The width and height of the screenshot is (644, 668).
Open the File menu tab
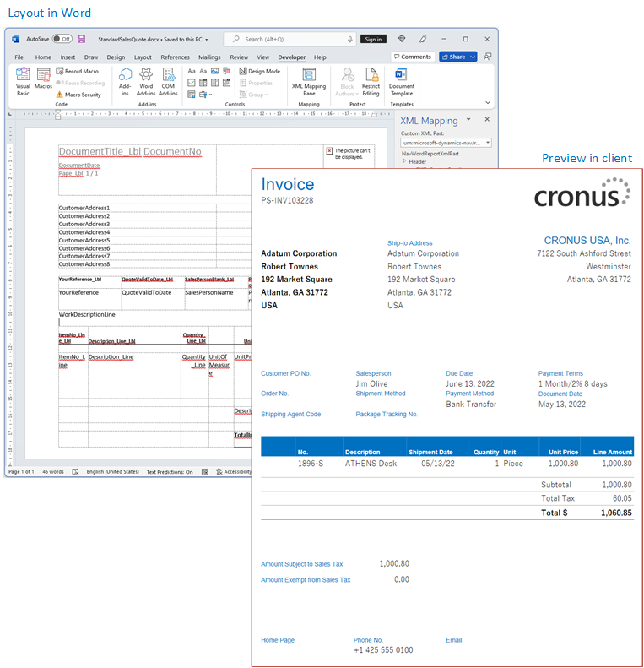click(x=19, y=57)
